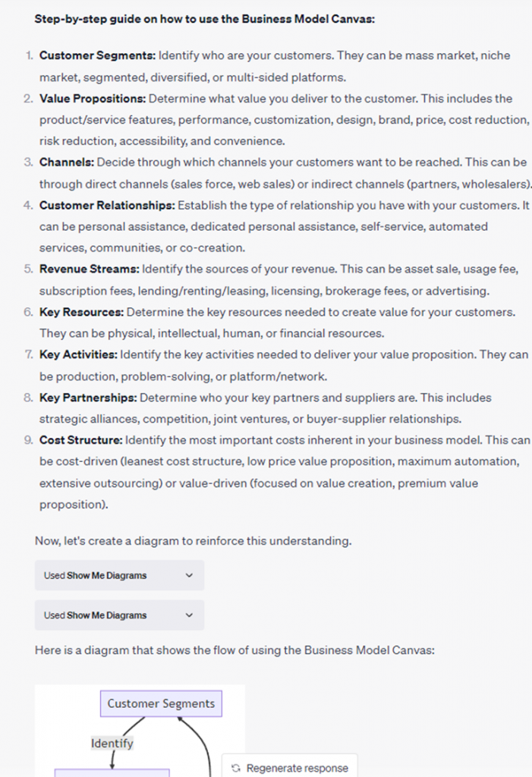Expand the first Used Show Me Diagrams chevron
This screenshot has width=532, height=777.
[x=189, y=575]
